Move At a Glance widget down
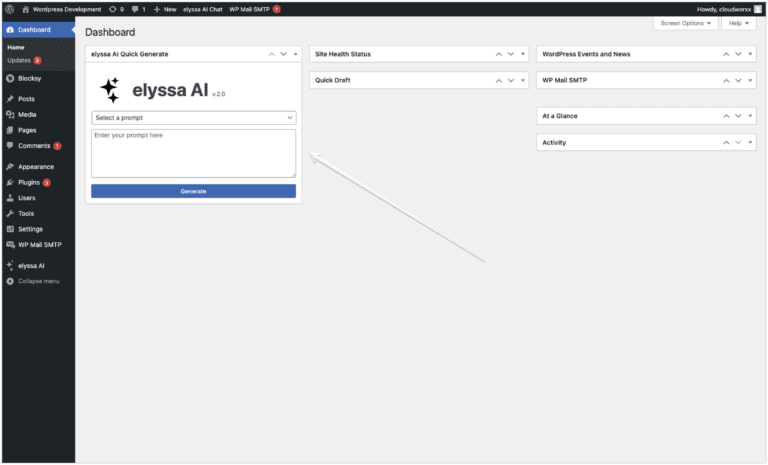 tap(738, 116)
